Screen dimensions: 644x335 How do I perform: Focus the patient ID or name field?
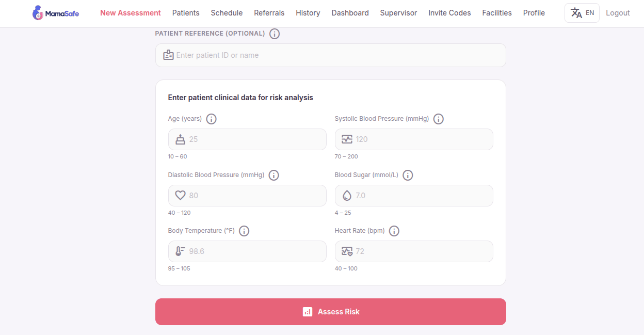[x=331, y=55]
